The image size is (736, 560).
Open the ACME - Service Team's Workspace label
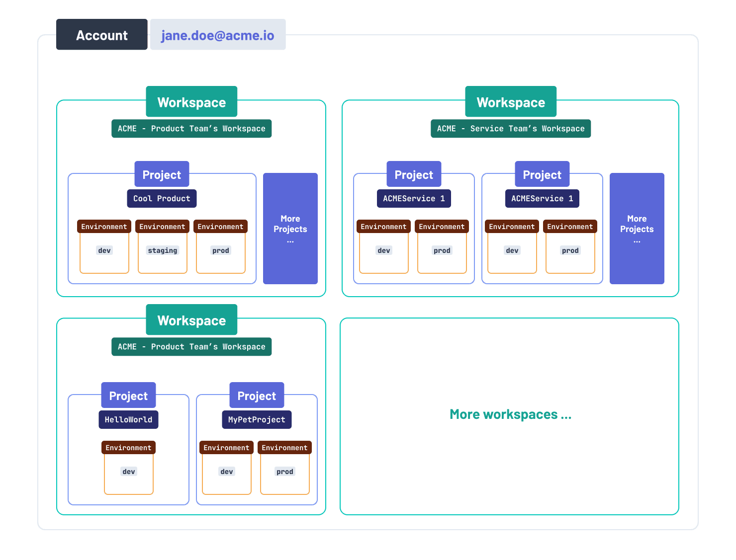tap(511, 128)
